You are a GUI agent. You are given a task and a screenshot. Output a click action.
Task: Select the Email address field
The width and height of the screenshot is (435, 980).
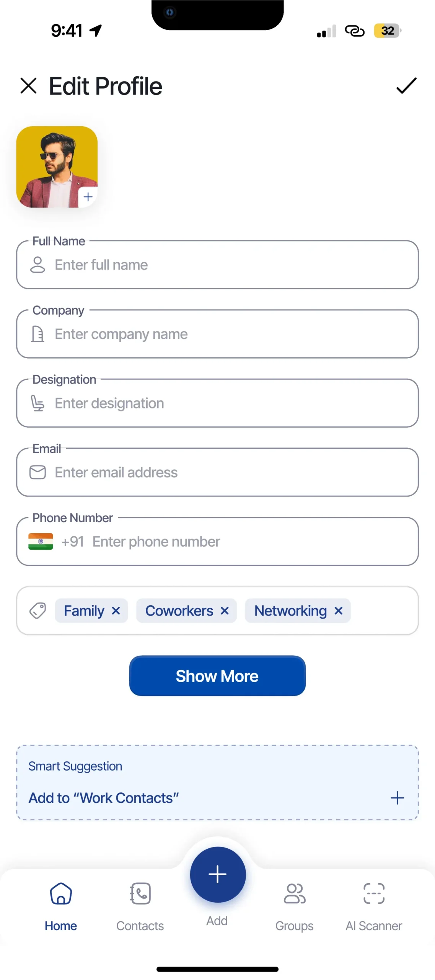[x=230, y=473]
